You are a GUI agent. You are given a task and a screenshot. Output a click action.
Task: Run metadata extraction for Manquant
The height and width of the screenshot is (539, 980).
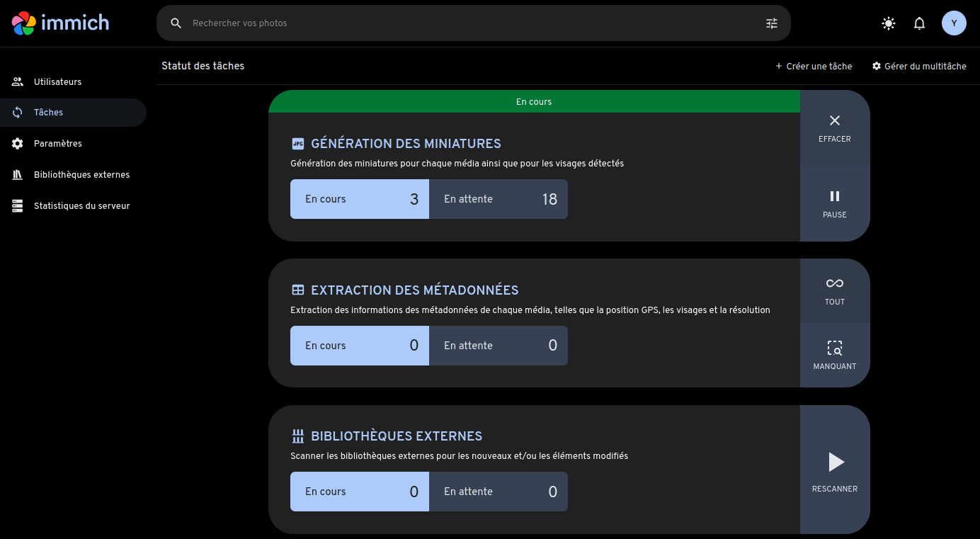835,356
